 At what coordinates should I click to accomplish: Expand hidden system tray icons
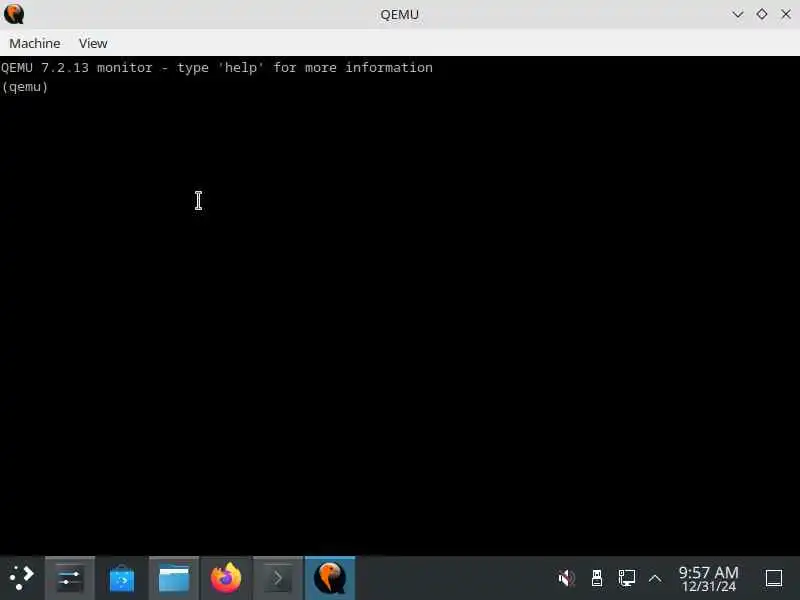pyautogui.click(x=655, y=579)
